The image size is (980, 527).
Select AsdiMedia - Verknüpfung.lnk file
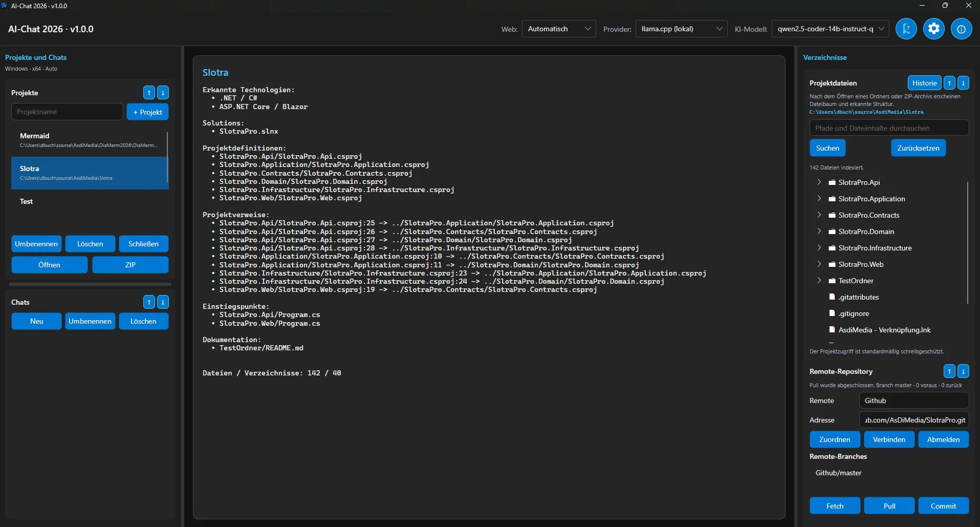[884, 330]
